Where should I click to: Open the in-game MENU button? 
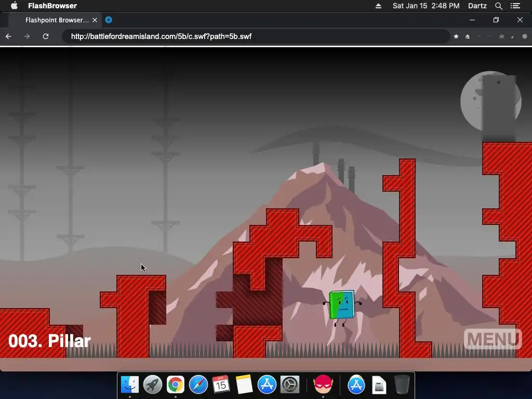(493, 339)
